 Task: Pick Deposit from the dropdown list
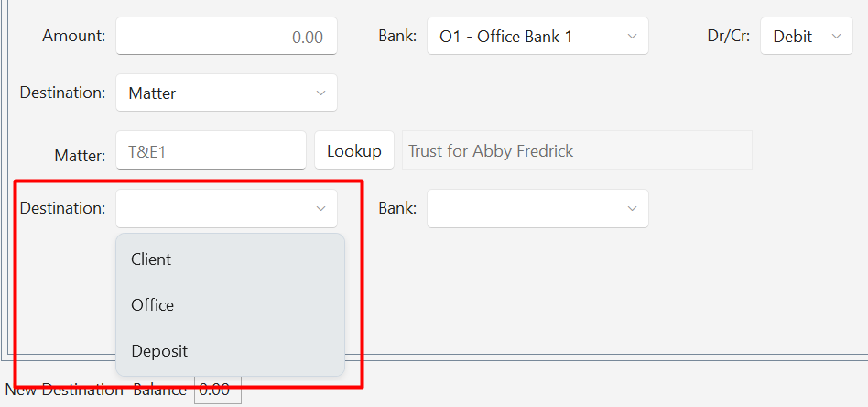159,351
